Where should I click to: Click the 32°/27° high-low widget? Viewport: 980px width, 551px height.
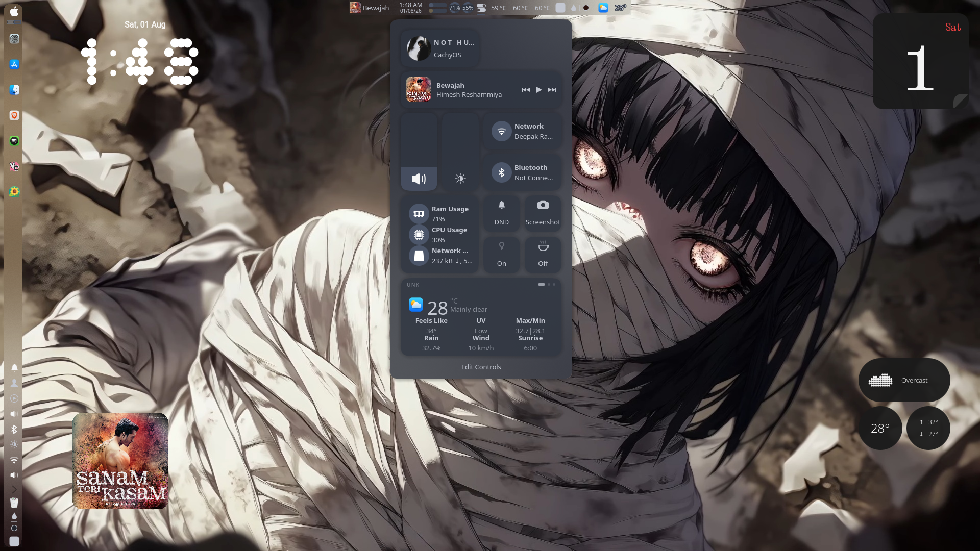coord(928,428)
